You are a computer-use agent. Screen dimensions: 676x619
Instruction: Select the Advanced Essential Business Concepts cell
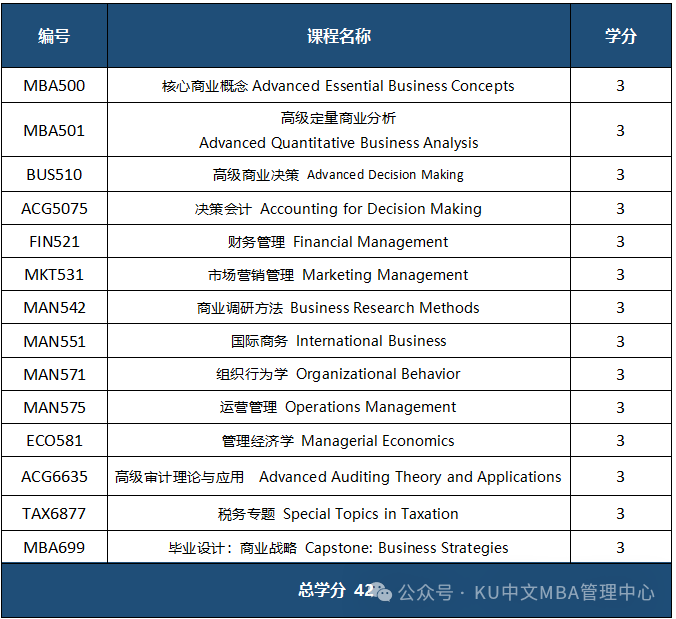click(338, 86)
